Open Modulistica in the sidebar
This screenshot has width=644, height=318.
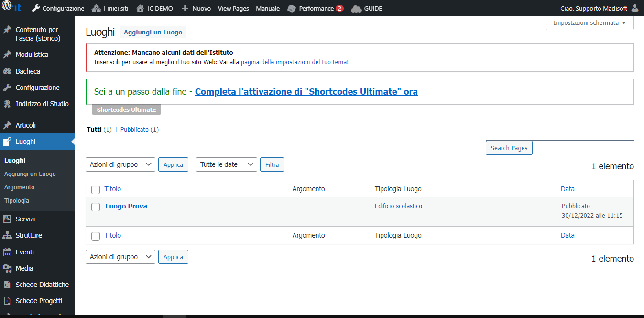(x=32, y=55)
